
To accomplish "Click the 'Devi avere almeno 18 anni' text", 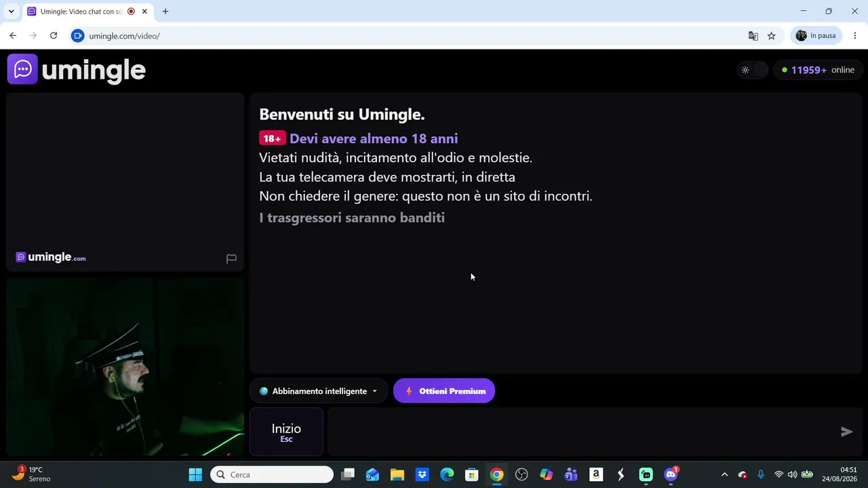I will coord(374,139).
